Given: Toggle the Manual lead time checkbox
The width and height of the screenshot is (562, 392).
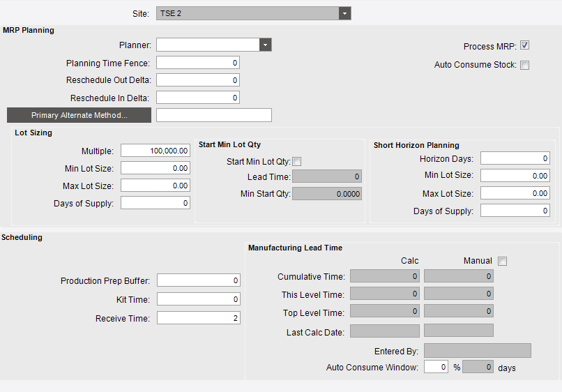Looking at the screenshot, I should 503,261.
